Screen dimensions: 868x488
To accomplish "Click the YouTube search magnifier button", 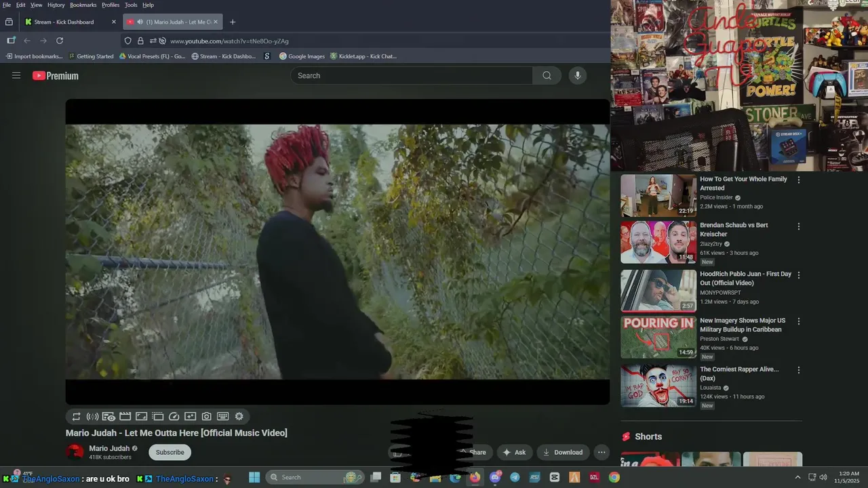I will (x=547, y=75).
